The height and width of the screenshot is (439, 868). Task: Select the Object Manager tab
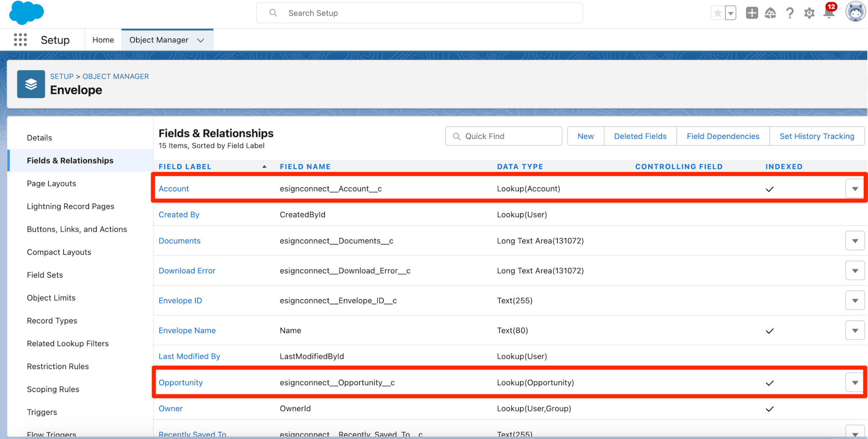pos(159,40)
